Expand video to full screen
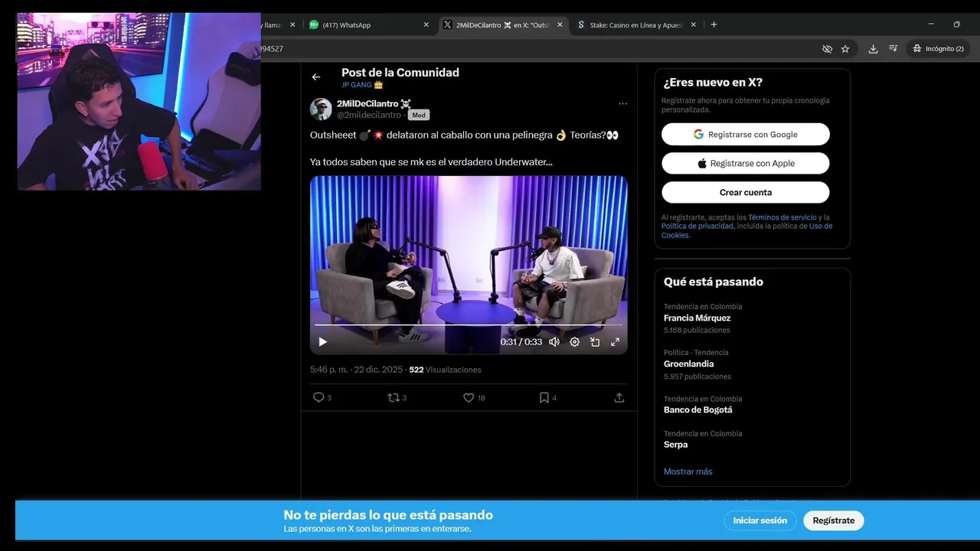Screen dimensions: 980x551 click(615, 342)
